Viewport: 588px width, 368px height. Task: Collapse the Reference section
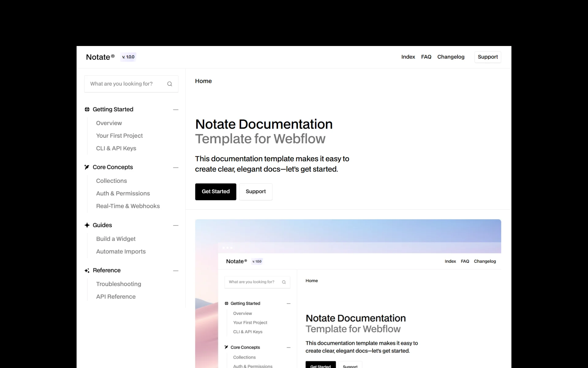175,271
